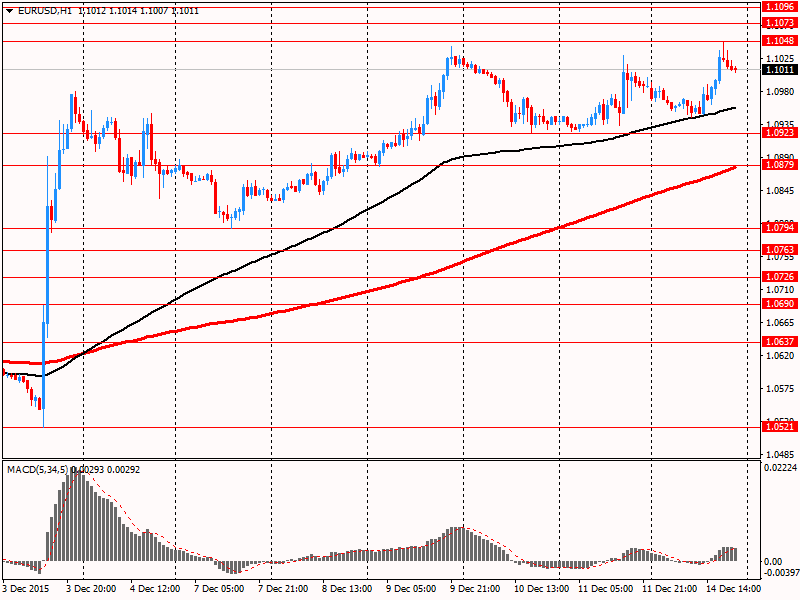Select the 1.1048 red level label

[x=780, y=41]
